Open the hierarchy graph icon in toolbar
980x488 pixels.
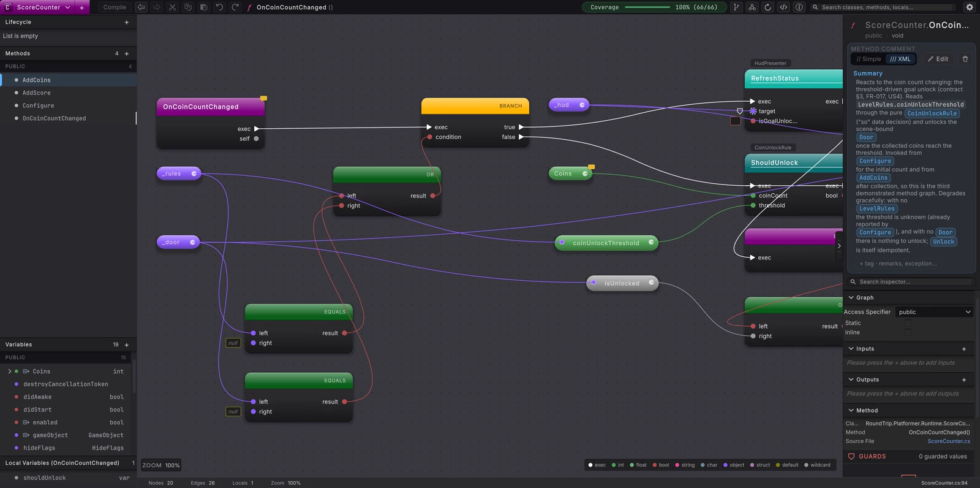pyautogui.click(x=752, y=7)
